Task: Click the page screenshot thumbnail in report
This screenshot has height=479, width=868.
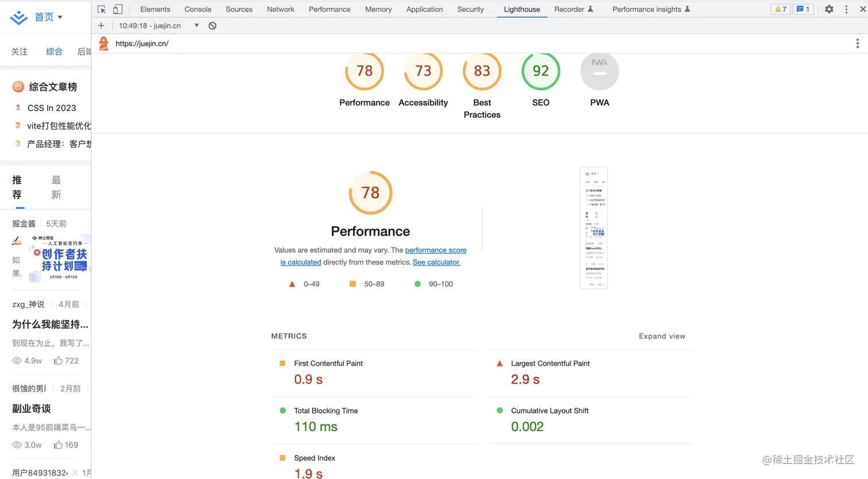Action: click(594, 228)
